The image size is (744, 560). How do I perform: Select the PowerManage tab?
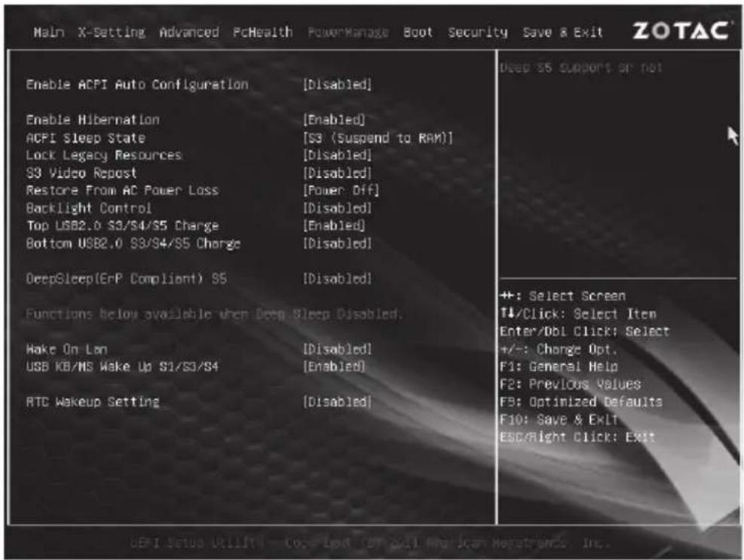click(x=348, y=32)
